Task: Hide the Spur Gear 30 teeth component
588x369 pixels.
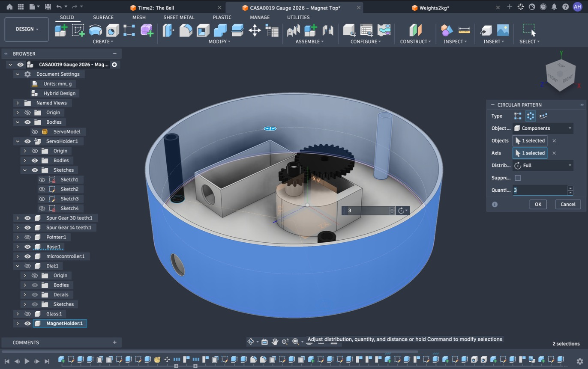Action: click(x=27, y=218)
